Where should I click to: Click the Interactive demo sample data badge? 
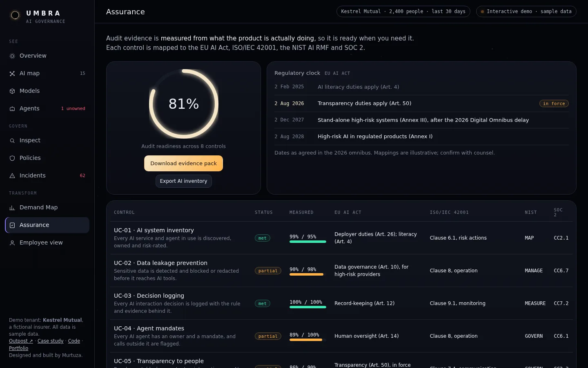[526, 11]
